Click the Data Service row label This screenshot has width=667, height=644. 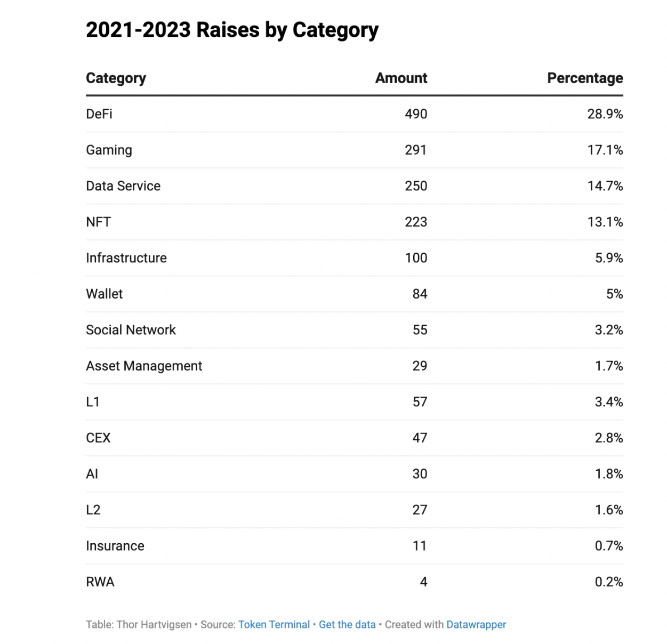tap(123, 186)
